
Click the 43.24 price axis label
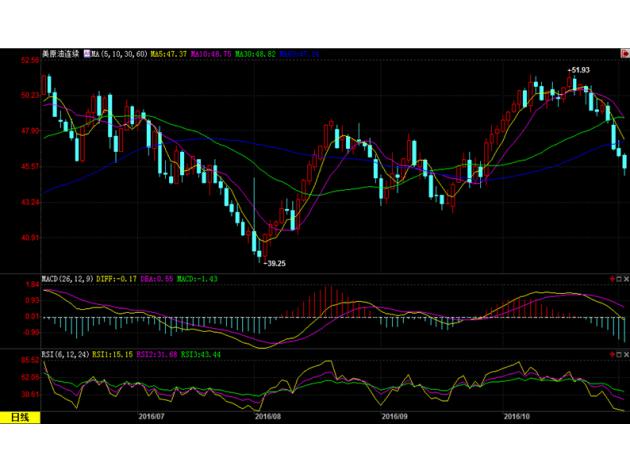tap(30, 202)
